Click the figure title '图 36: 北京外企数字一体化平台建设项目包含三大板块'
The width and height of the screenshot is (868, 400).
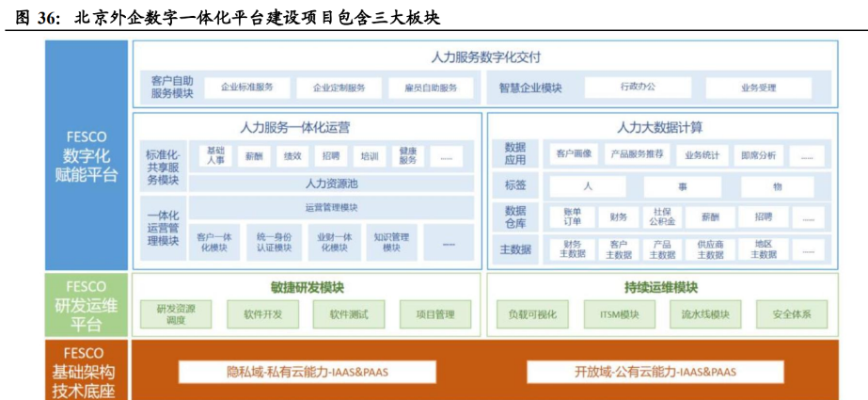[x=228, y=17]
